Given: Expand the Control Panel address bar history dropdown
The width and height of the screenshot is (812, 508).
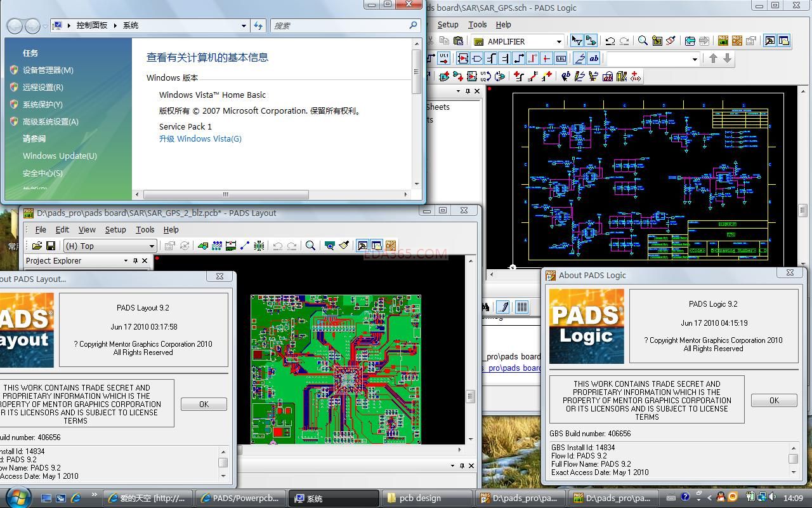Looking at the screenshot, I should 244,25.
